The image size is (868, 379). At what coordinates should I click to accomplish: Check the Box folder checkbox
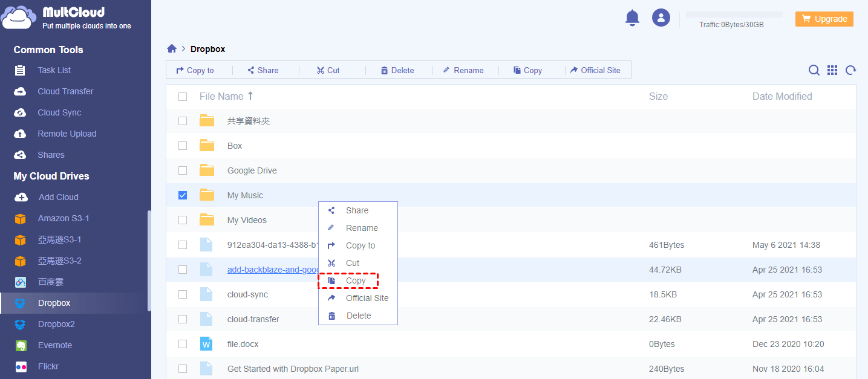coord(183,146)
